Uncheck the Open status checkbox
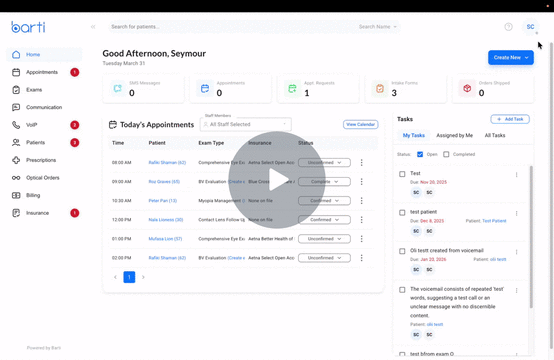The width and height of the screenshot is (554, 360). tap(420, 154)
